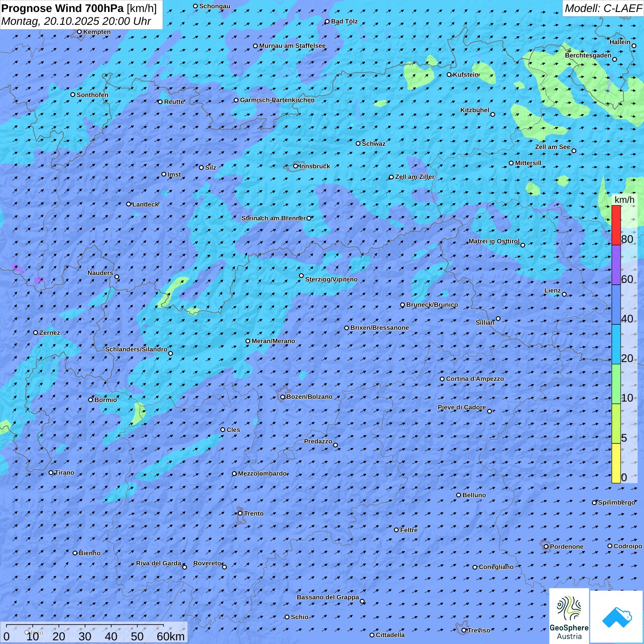The height and width of the screenshot is (644, 644).
Task: Click the 'Sillian' label
Action: (485, 322)
